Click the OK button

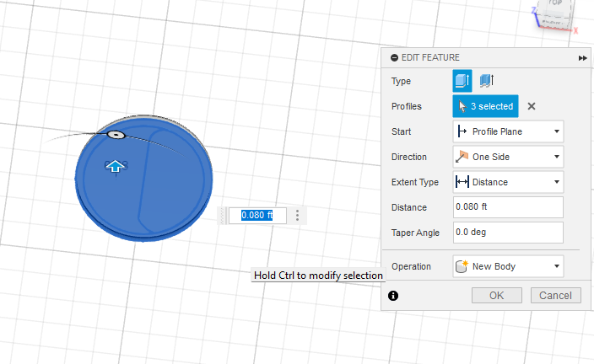[x=497, y=296]
